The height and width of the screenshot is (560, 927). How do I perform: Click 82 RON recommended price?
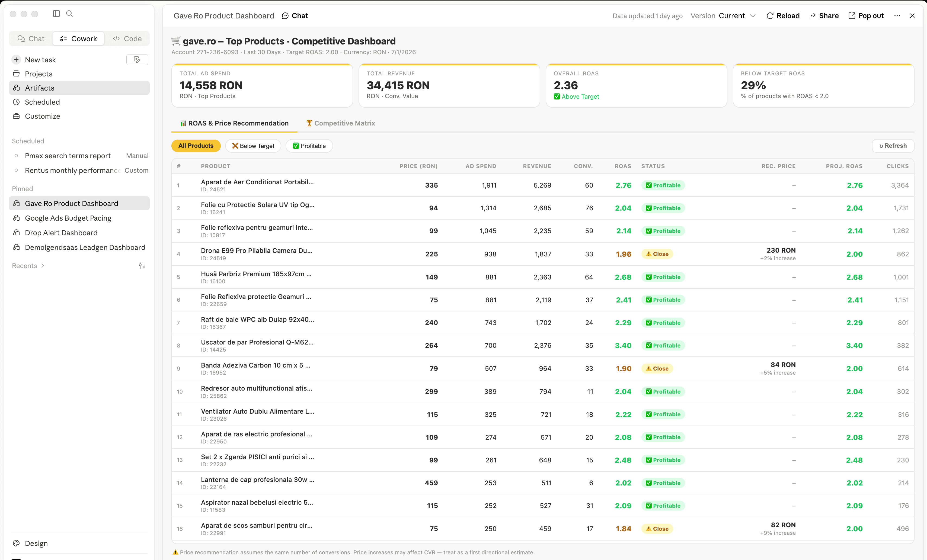(783, 525)
